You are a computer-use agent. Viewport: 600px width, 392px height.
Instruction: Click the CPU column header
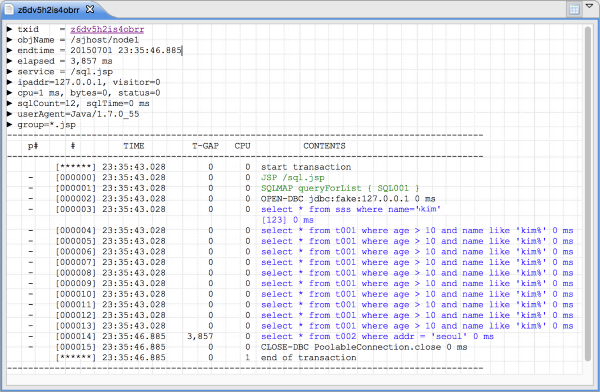click(242, 146)
